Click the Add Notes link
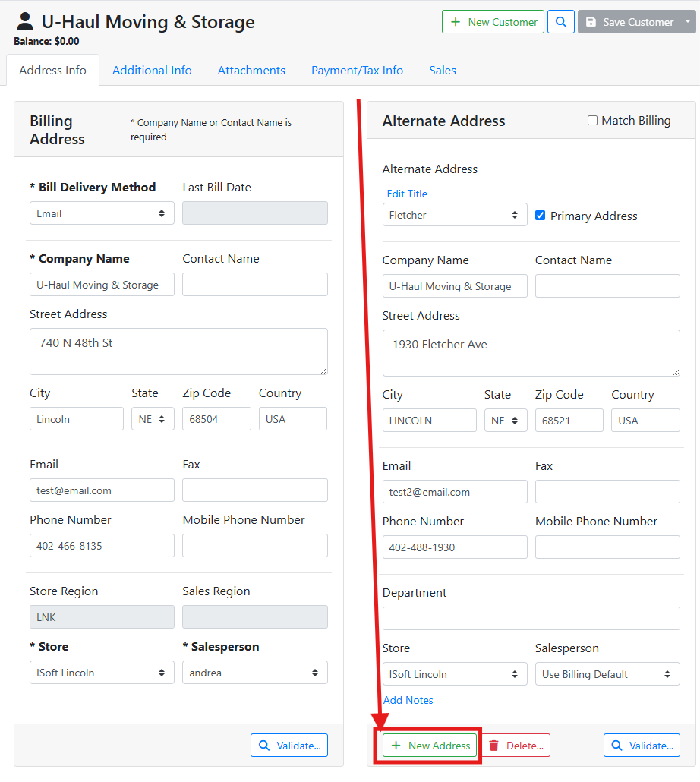Viewport: 700px width, 782px height. pos(408,700)
